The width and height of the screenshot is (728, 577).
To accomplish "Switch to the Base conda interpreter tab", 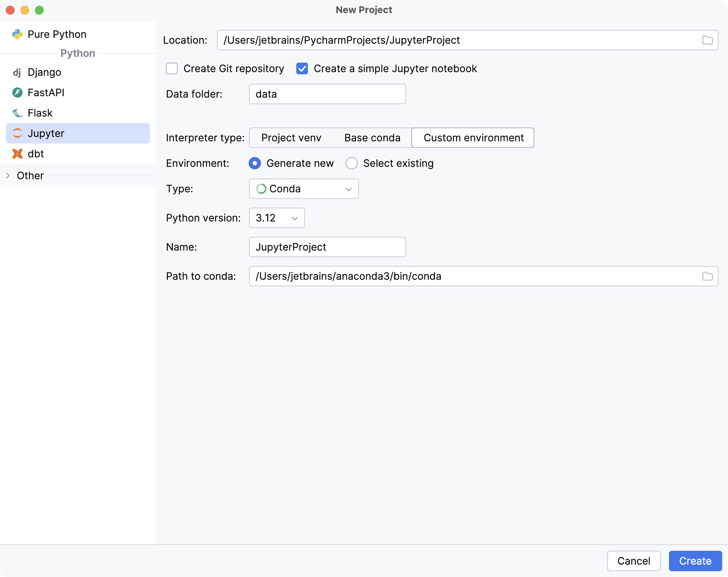I will (x=372, y=138).
